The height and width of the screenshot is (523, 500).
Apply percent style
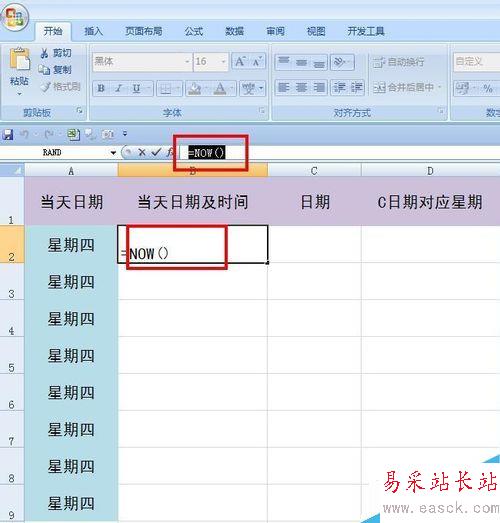[x=488, y=88]
